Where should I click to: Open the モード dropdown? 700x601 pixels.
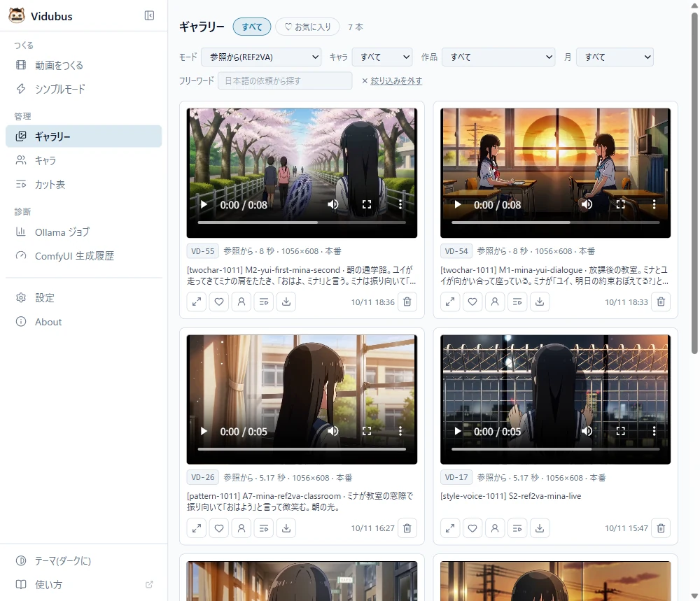coord(261,57)
